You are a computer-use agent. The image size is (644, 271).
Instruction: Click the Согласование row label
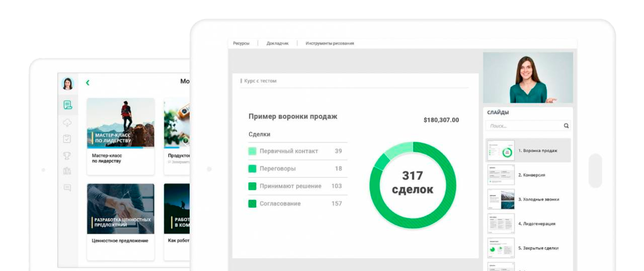coord(280,204)
